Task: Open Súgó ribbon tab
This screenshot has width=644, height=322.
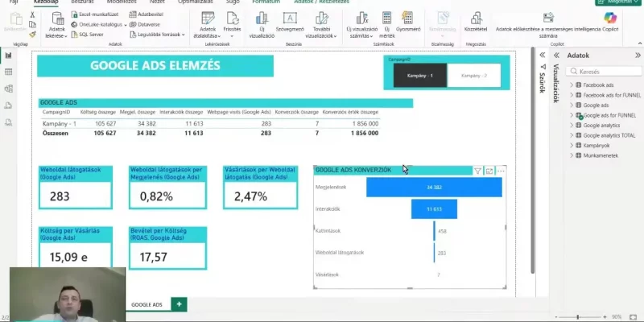Action: pos(233,2)
